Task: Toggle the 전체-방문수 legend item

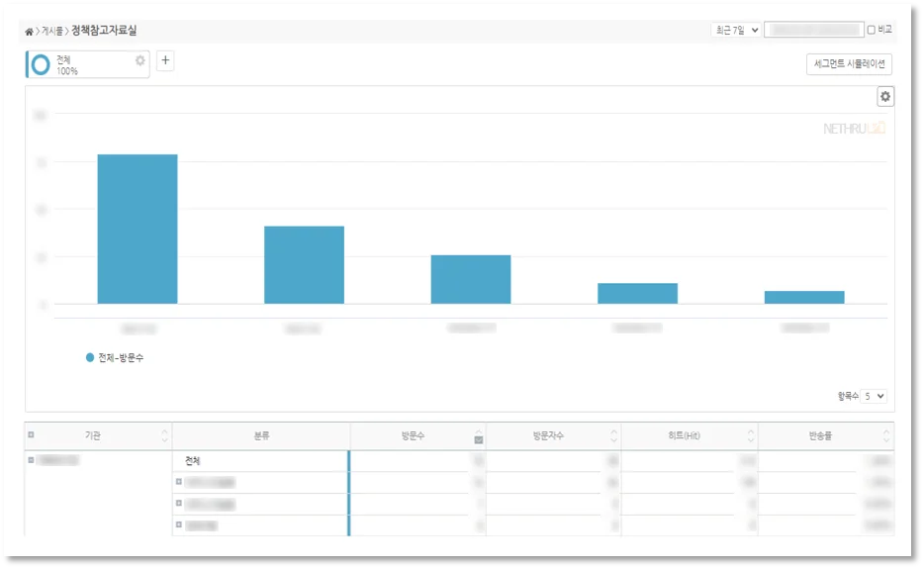Action: [x=115, y=357]
